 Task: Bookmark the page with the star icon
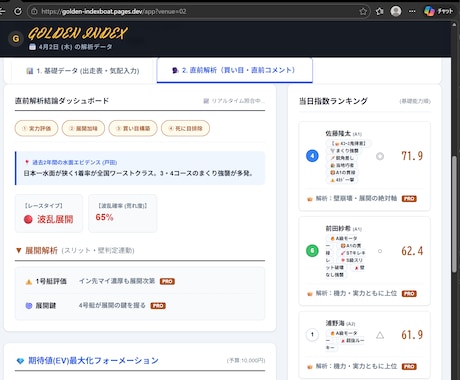pos(363,11)
